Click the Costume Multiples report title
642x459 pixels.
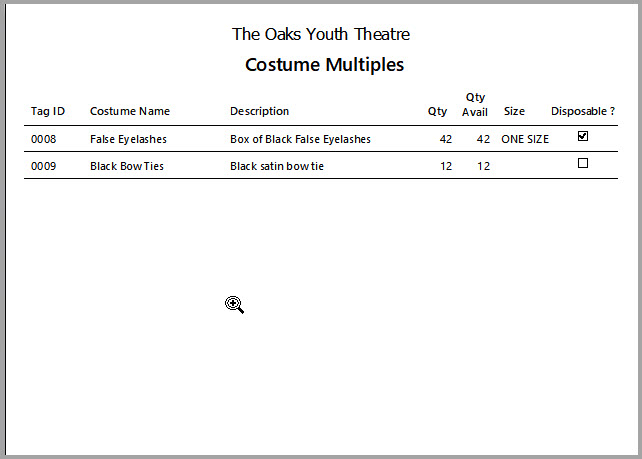[x=324, y=65]
